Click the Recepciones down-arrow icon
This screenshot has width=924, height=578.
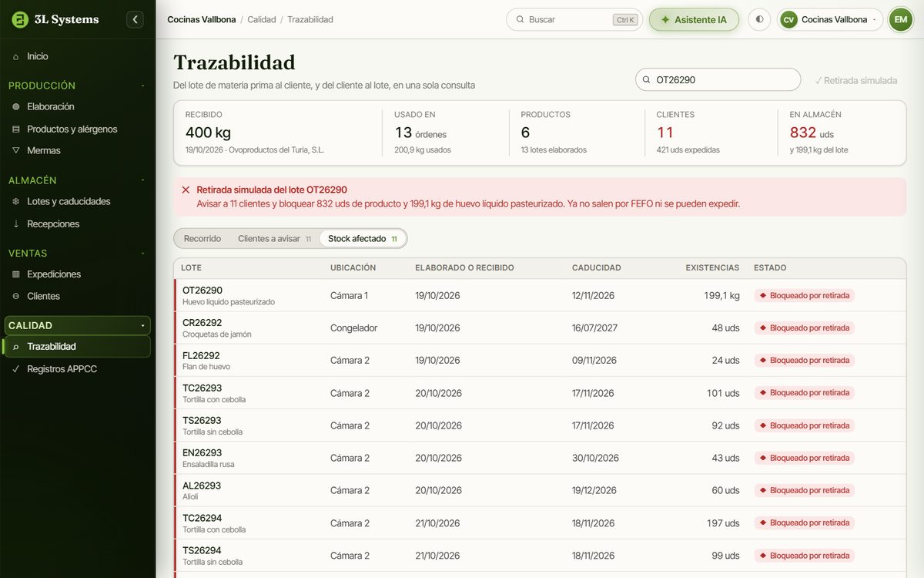pos(16,223)
